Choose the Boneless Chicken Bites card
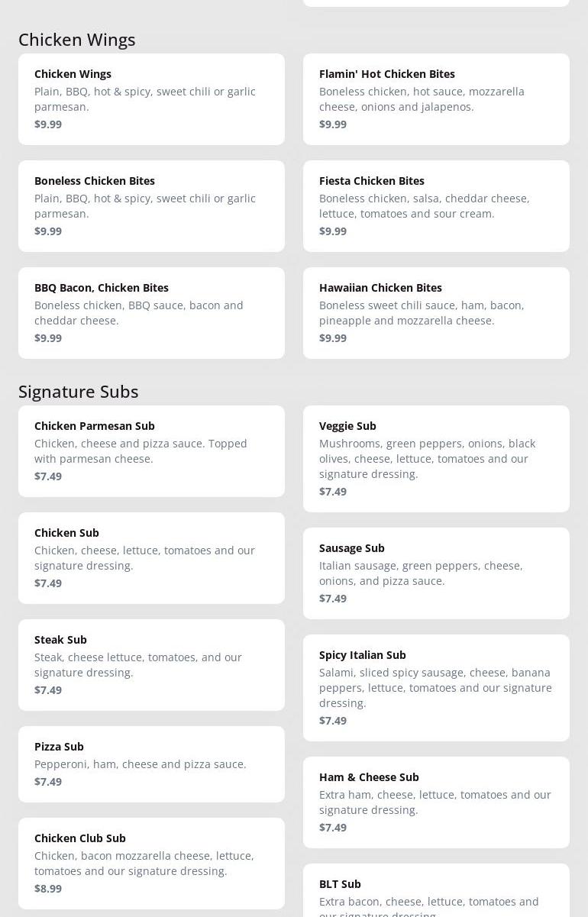Image resolution: width=588 pixels, height=917 pixels. click(151, 206)
